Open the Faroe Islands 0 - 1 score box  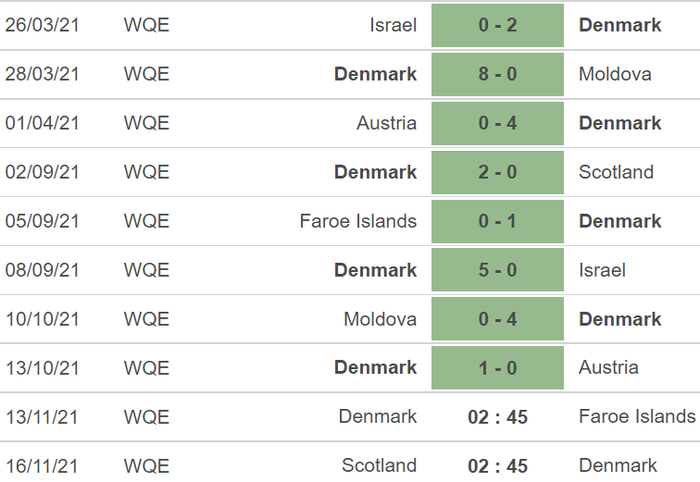click(x=497, y=222)
